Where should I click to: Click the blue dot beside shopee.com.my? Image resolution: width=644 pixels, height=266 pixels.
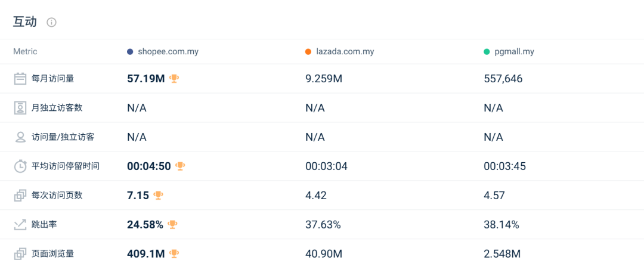(x=130, y=52)
